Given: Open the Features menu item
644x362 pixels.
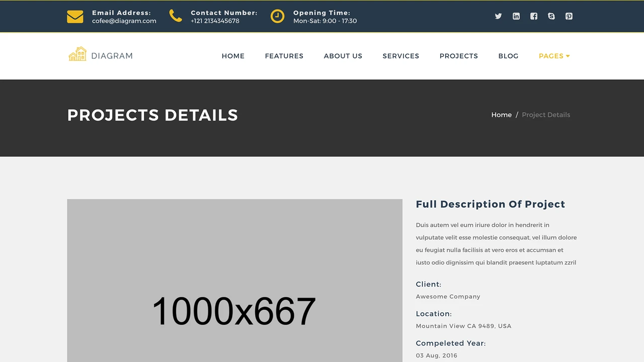Looking at the screenshot, I should tap(284, 56).
